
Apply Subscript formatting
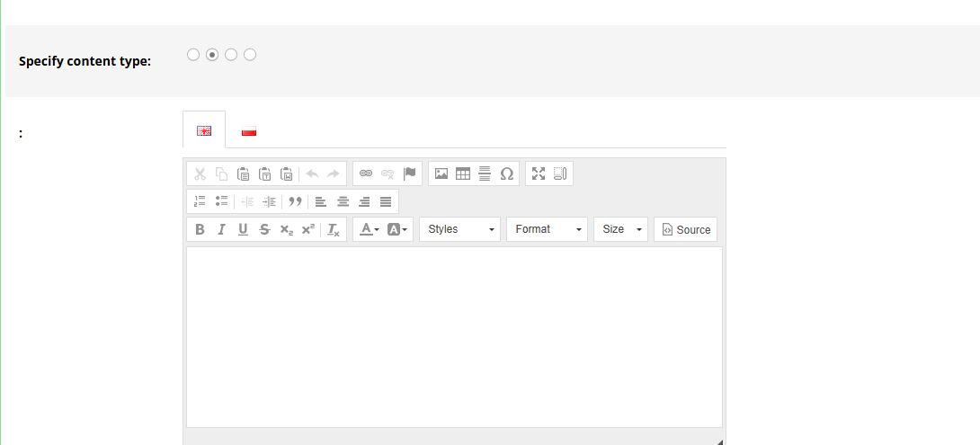(x=286, y=229)
